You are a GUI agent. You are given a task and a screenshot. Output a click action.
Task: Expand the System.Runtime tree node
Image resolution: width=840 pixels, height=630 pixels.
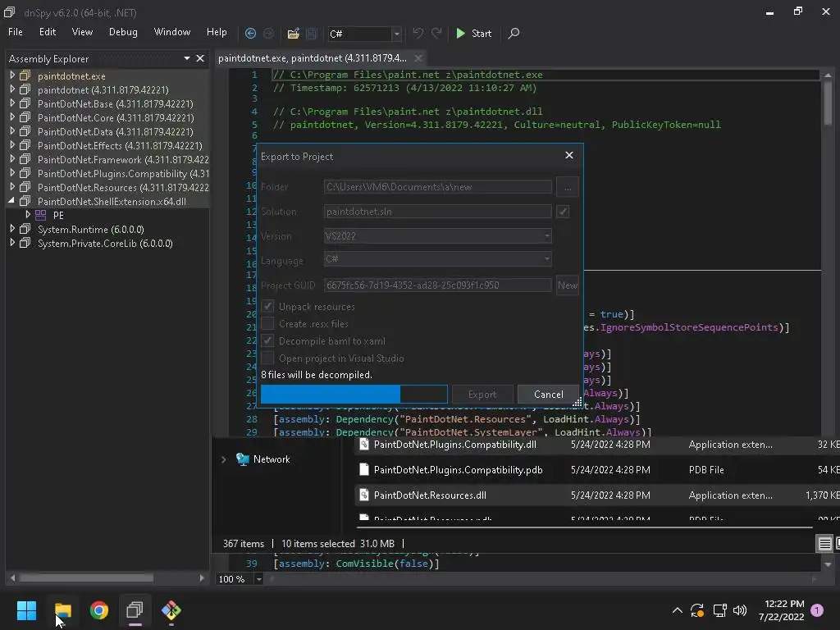pyautogui.click(x=11, y=229)
